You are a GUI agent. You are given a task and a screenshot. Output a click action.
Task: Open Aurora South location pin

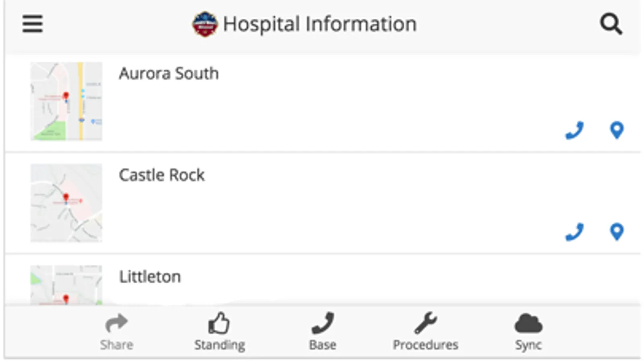click(617, 130)
